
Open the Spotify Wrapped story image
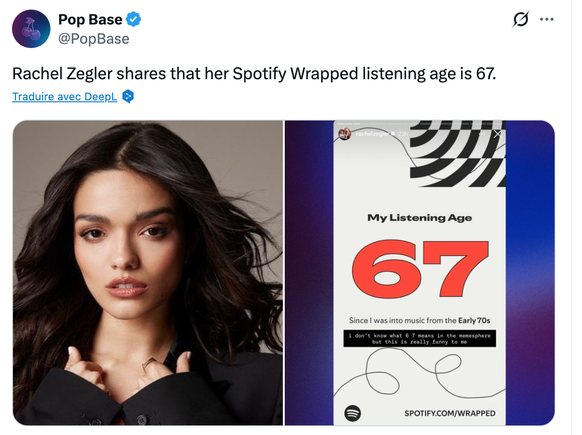(420, 272)
